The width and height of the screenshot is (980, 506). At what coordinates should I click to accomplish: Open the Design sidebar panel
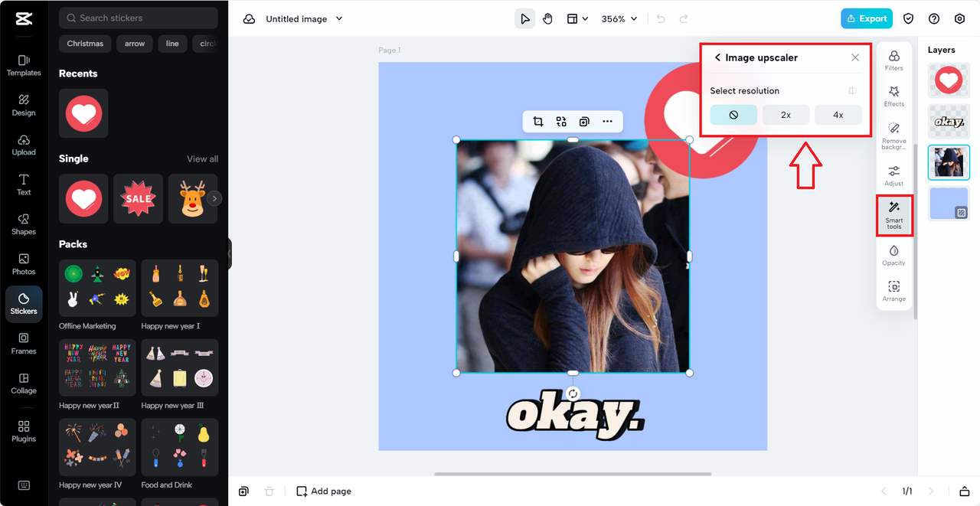(x=24, y=105)
